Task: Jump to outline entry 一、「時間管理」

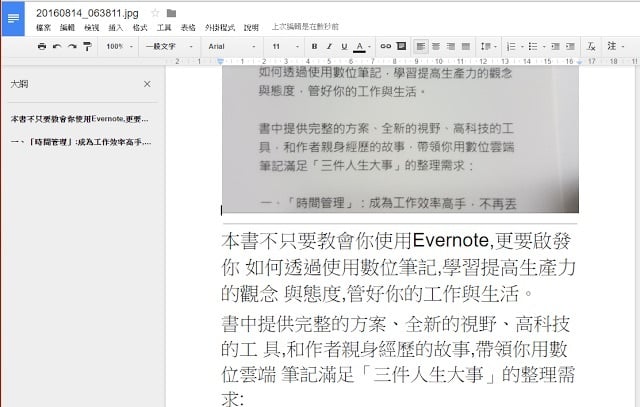Action: [x=81, y=142]
